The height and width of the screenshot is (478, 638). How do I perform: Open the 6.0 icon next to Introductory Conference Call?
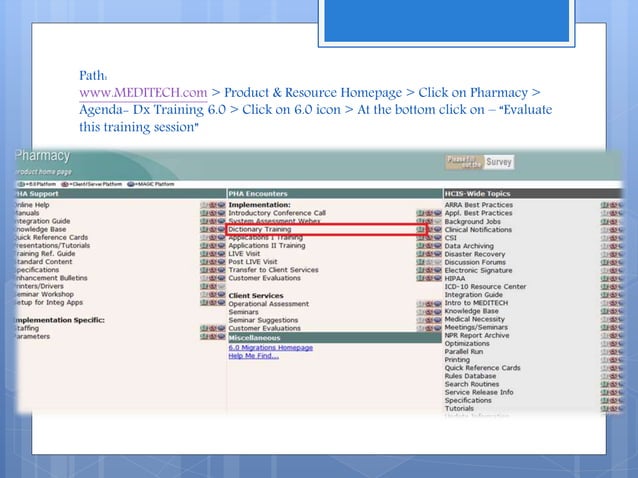(x=420, y=213)
